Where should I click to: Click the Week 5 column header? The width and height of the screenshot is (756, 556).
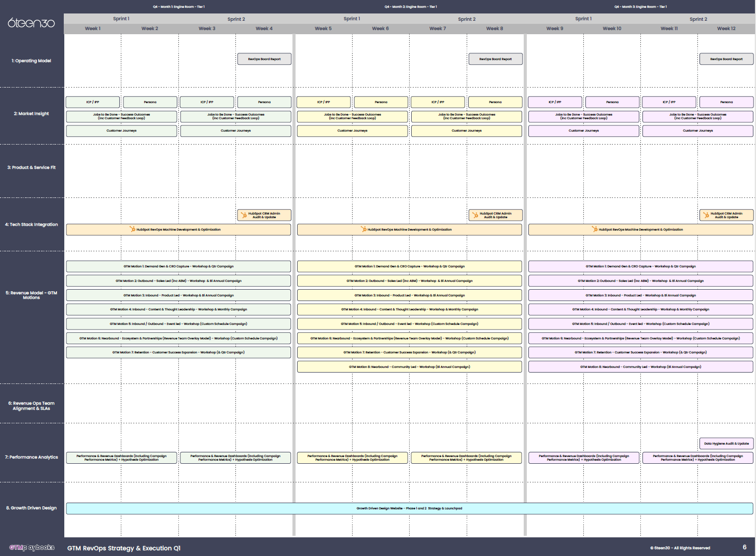[x=323, y=28]
